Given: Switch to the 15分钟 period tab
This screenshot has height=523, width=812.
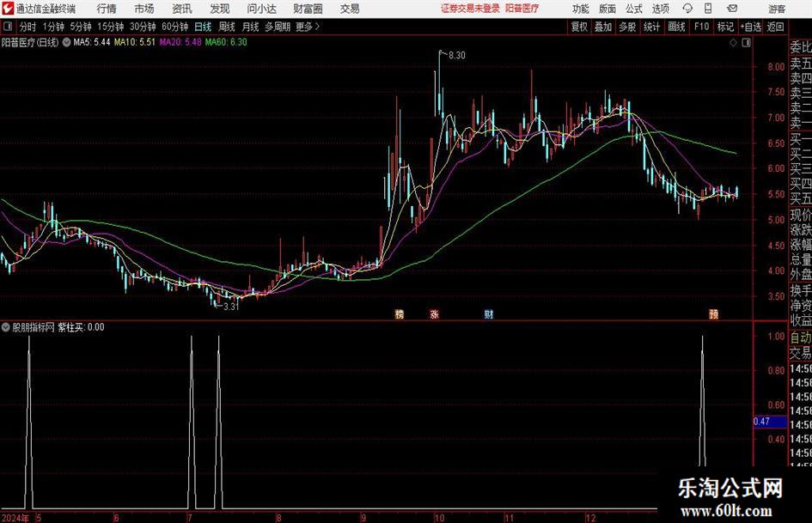Looking at the screenshot, I should [x=110, y=27].
